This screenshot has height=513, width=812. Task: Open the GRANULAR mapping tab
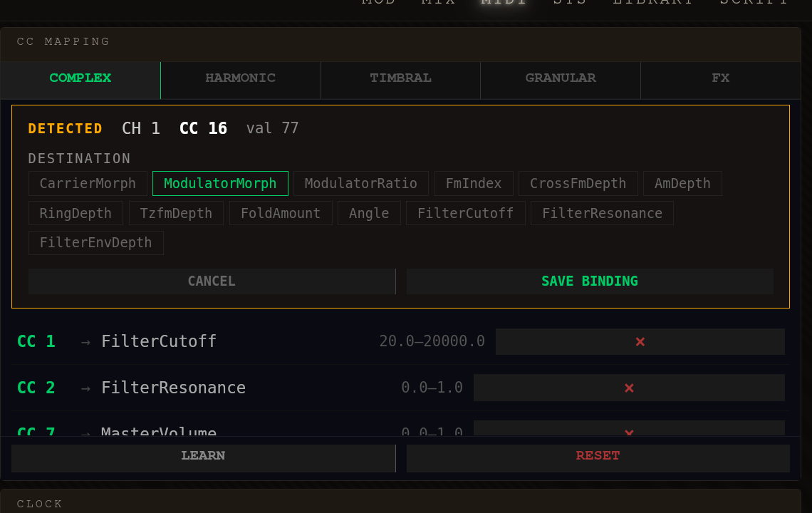point(561,78)
